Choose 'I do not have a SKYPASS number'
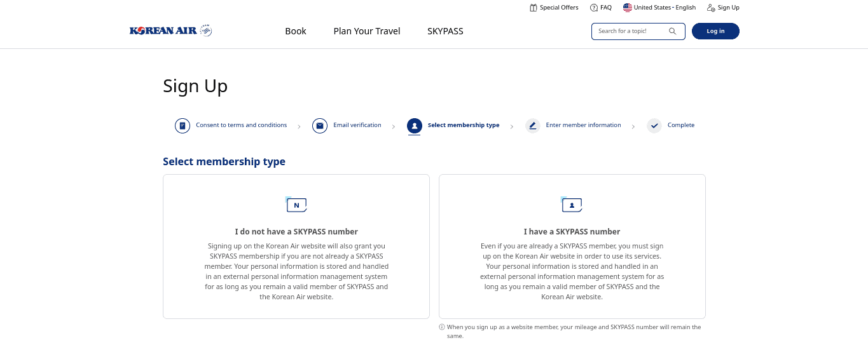The width and height of the screenshot is (868, 359). (x=296, y=247)
